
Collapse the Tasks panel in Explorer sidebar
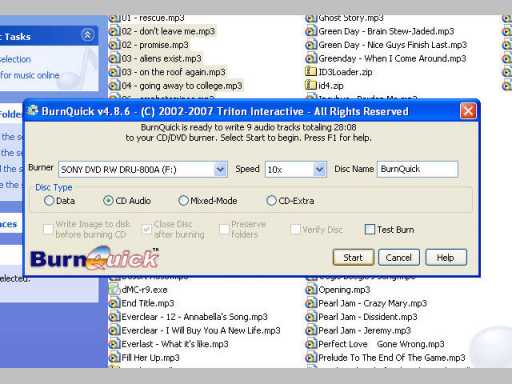pos(87,35)
